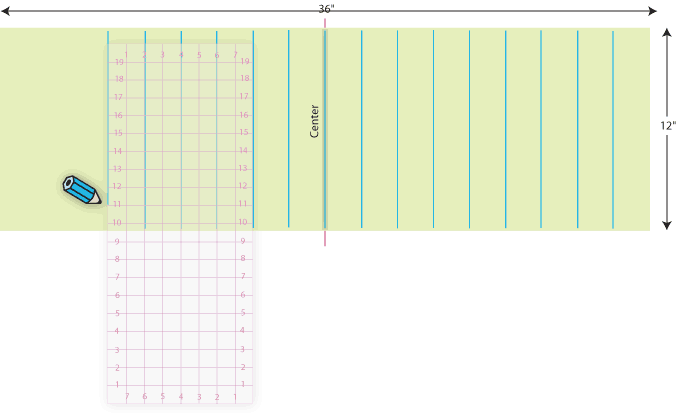Click number 12 on ruler's left scale
This screenshot has height=420, width=689.
pyautogui.click(x=117, y=186)
